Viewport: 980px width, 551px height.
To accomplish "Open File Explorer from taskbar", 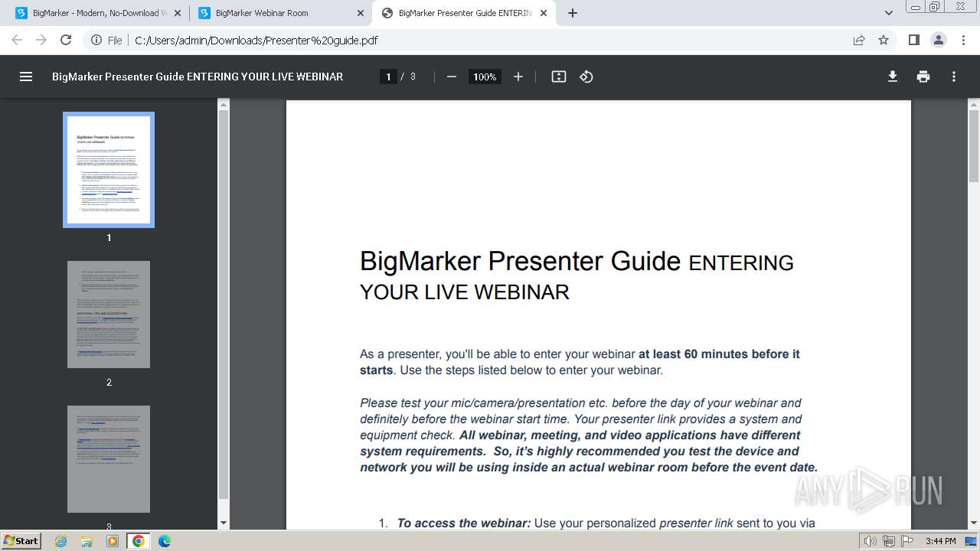I will coord(87,541).
